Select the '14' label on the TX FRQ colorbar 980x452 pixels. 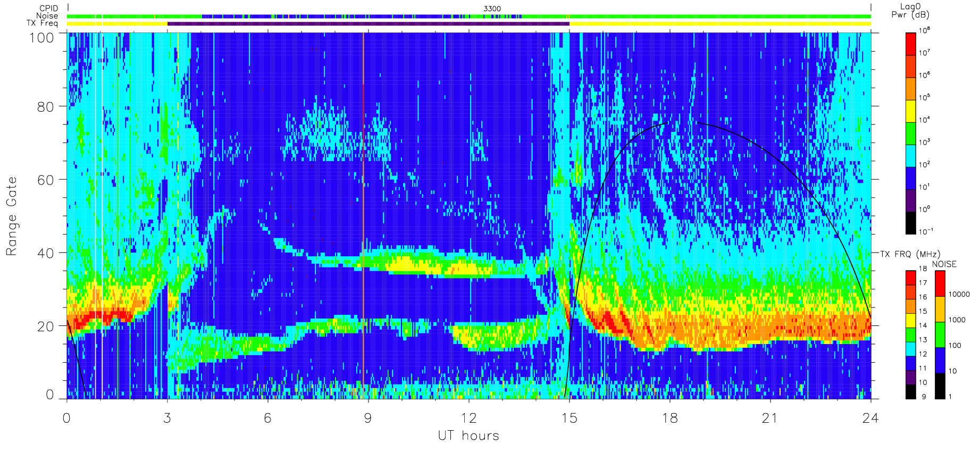pyautogui.click(x=923, y=325)
